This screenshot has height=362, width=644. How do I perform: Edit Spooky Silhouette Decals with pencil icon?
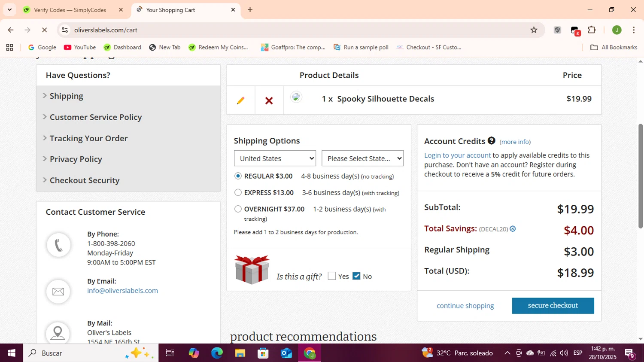(x=240, y=100)
